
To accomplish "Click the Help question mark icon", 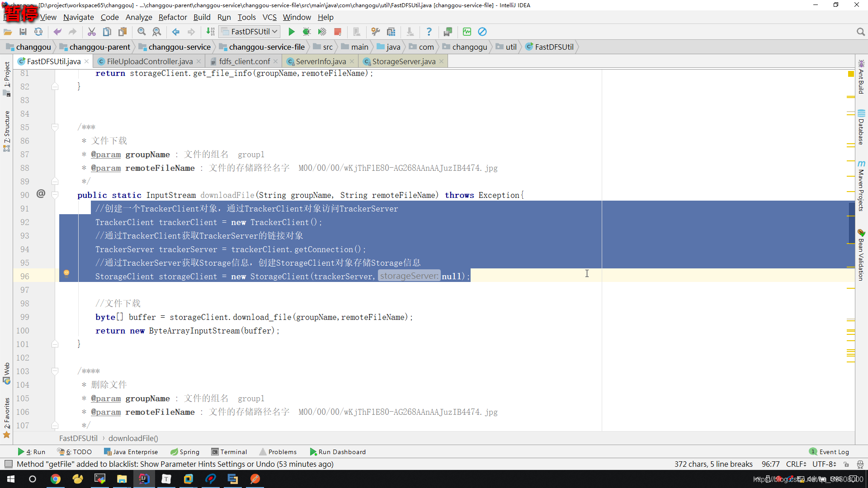I will tap(429, 32).
